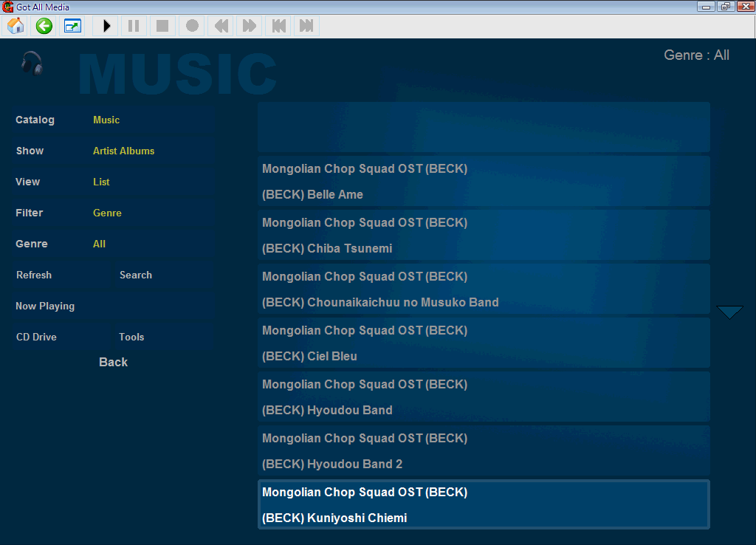Click the headphones music icon
The height and width of the screenshot is (545, 756).
tap(32, 64)
